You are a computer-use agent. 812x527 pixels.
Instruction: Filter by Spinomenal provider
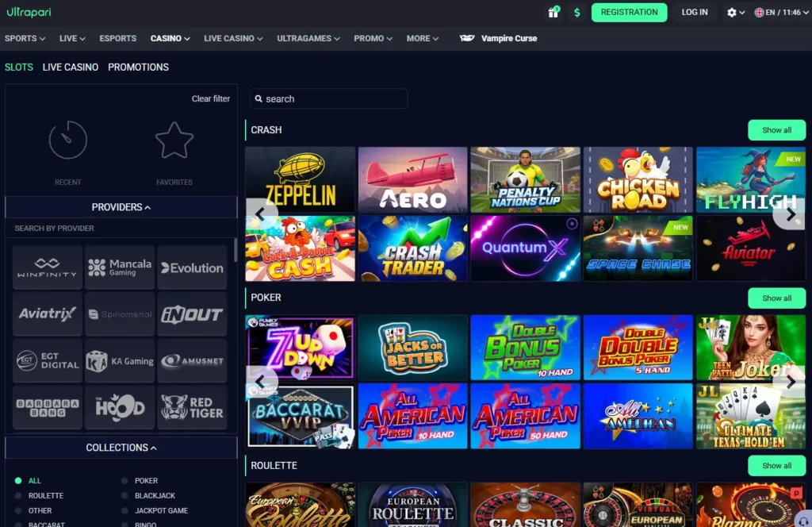[120, 314]
